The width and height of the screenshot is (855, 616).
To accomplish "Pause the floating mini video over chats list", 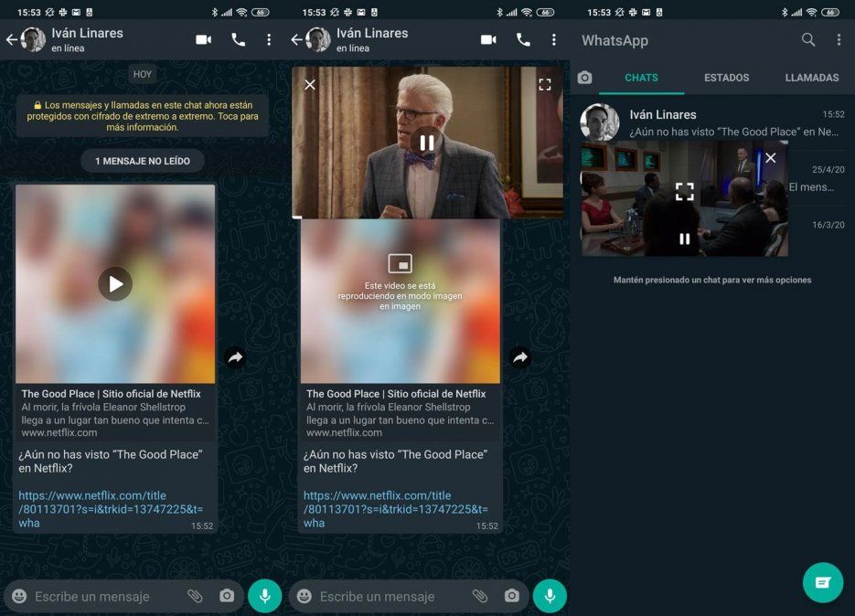I will tap(684, 239).
